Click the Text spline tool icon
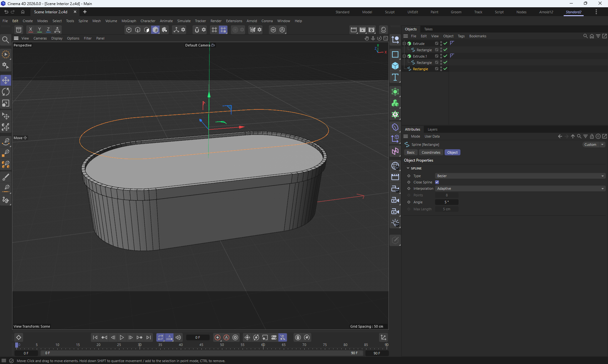Viewport: 608px width, 364px height. (x=395, y=77)
